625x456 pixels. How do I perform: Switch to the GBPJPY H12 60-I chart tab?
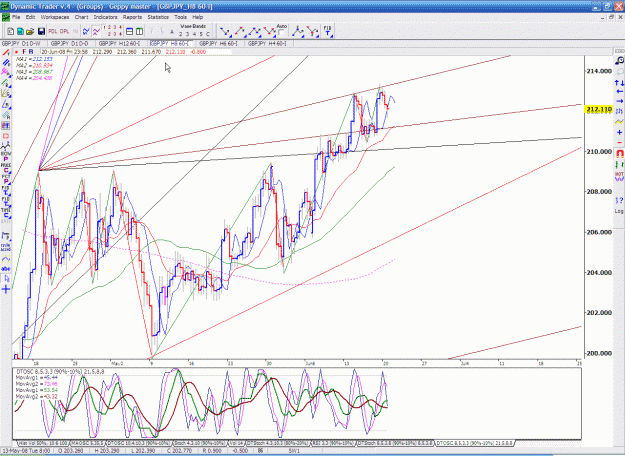[121, 43]
